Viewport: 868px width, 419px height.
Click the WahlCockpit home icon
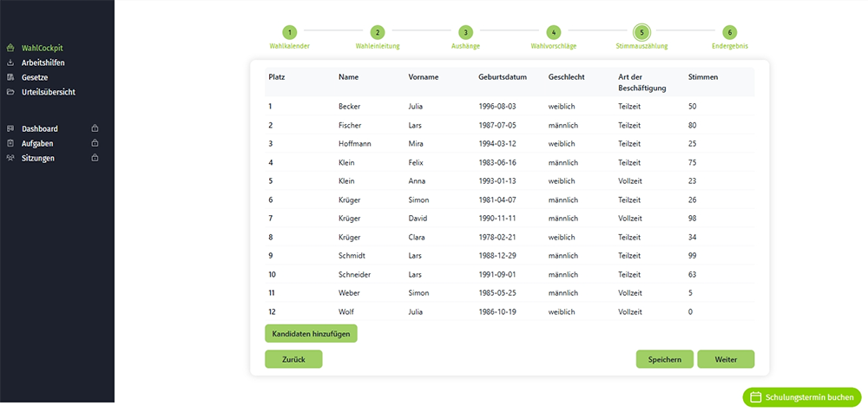coord(10,49)
